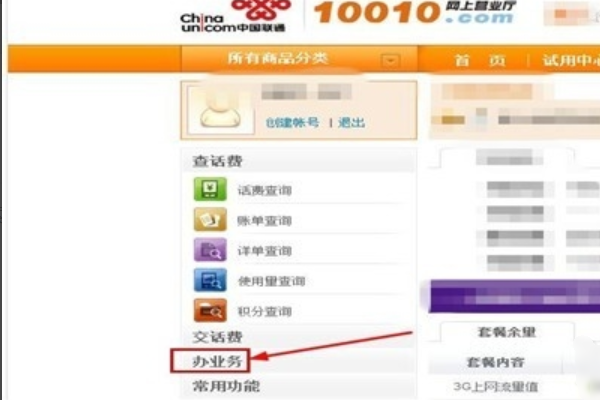
Task: Expand the 常用功能 section
Action: pos(226,386)
